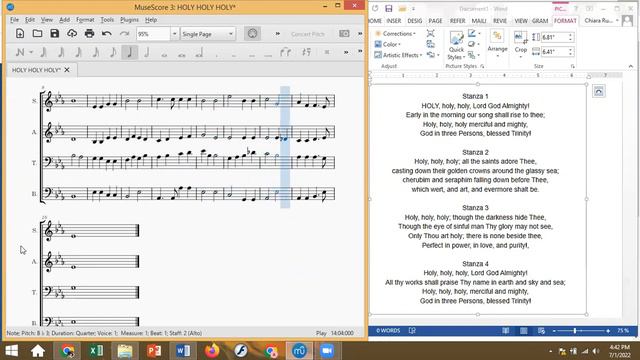Open Word Corrections dropdown
The height and width of the screenshot is (360, 640).
(395, 33)
